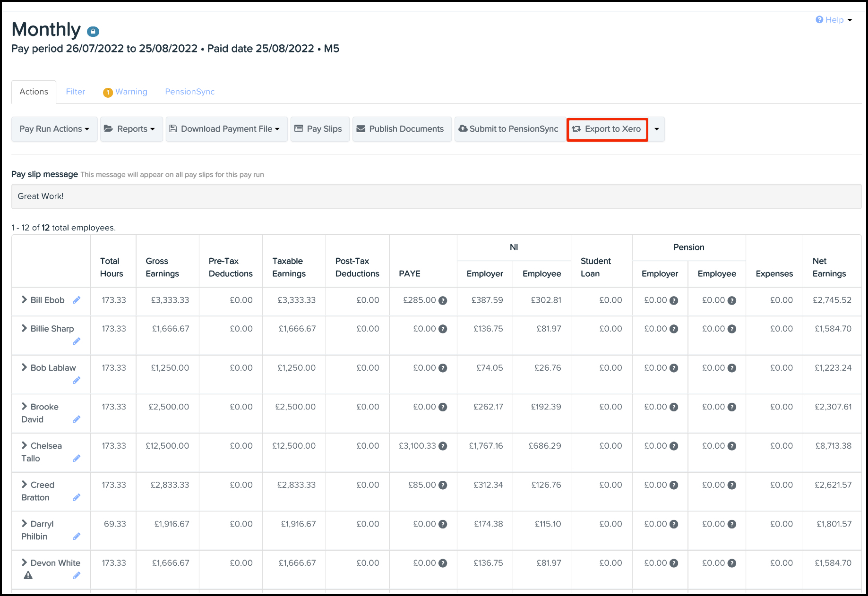Click employer pension help icon for Creed Bratton

[x=674, y=485]
